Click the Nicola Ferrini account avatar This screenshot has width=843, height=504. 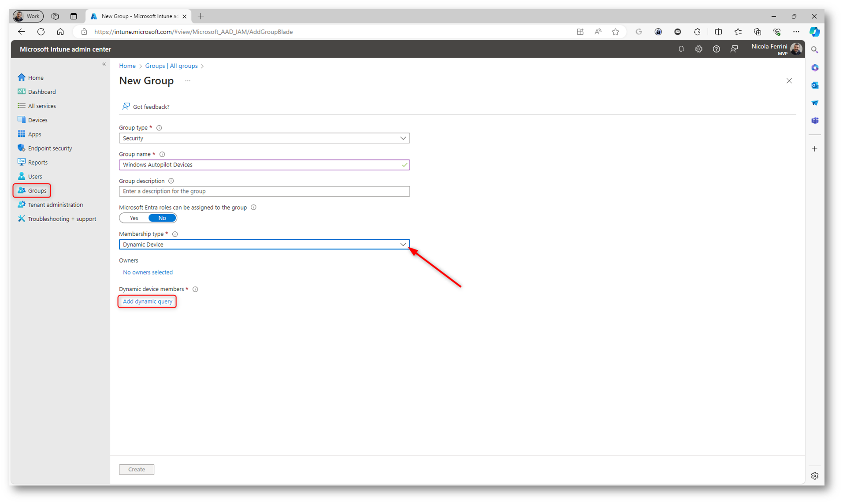coord(796,49)
